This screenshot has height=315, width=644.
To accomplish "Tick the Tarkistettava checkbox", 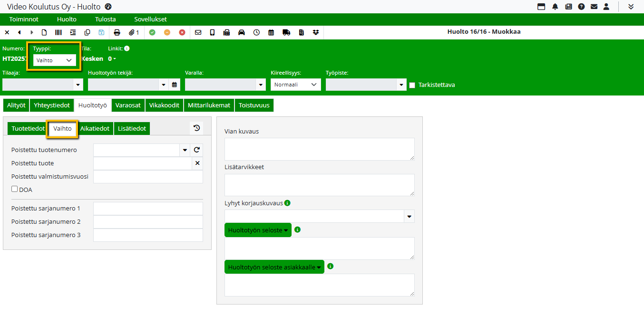I will (412, 85).
